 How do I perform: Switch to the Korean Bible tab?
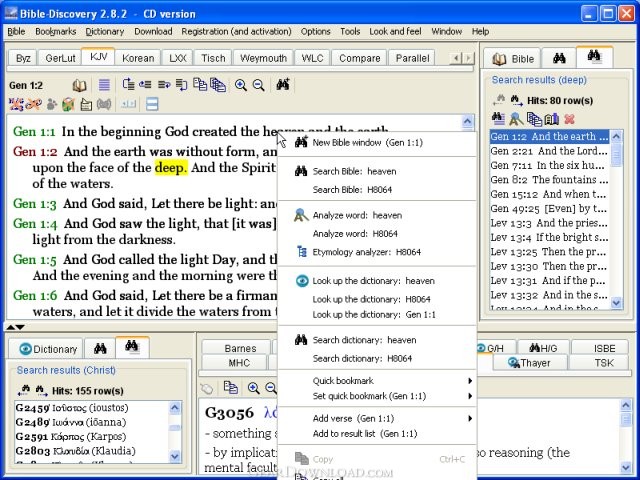click(x=138, y=58)
